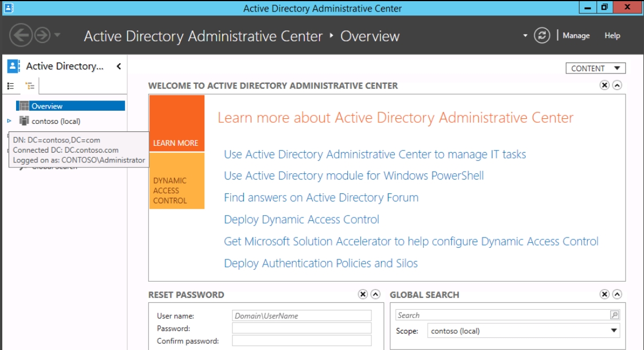This screenshot has width=644, height=350.
Task: Click the search magnifier icon
Action: coord(614,315)
